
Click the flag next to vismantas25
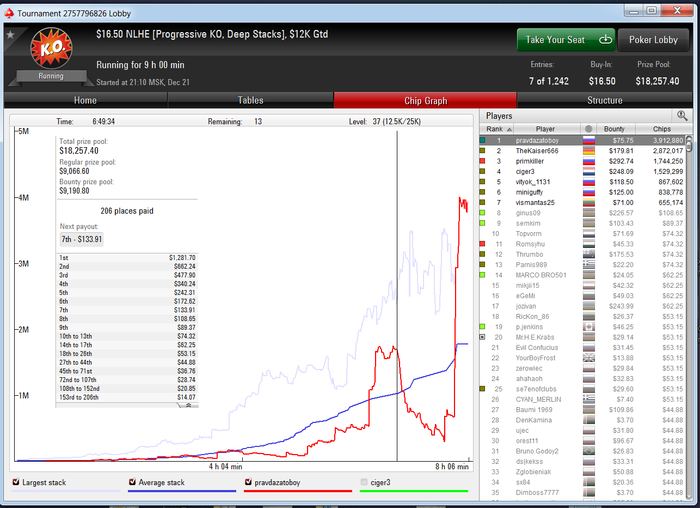[589, 203]
